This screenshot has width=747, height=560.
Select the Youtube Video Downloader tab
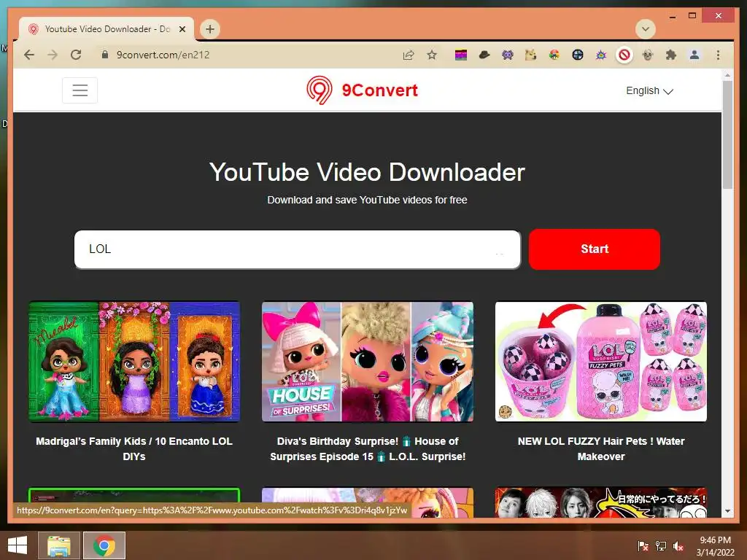[x=107, y=29]
